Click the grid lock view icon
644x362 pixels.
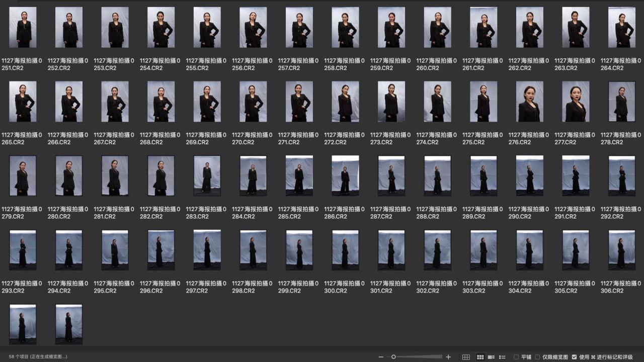click(466, 357)
